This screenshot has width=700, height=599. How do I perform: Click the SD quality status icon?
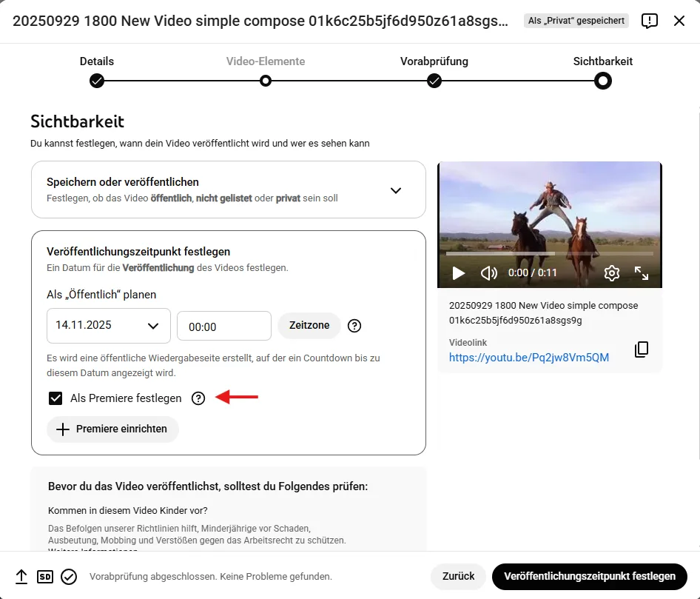coord(45,576)
